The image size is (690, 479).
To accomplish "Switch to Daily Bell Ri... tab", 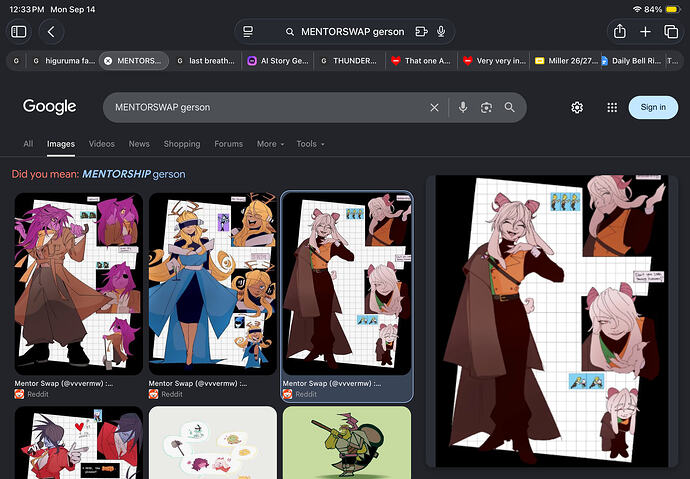I will [x=632, y=61].
